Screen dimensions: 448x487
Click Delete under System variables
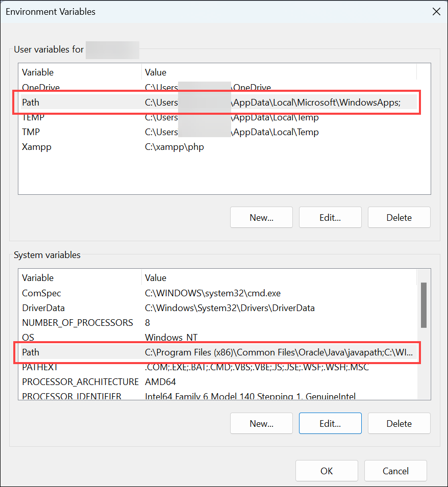[399, 423]
